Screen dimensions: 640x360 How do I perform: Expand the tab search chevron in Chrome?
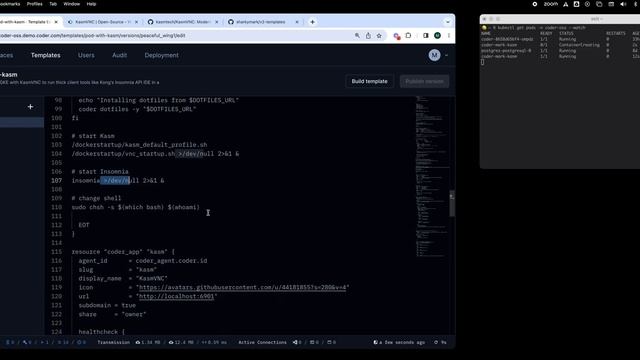coord(448,22)
